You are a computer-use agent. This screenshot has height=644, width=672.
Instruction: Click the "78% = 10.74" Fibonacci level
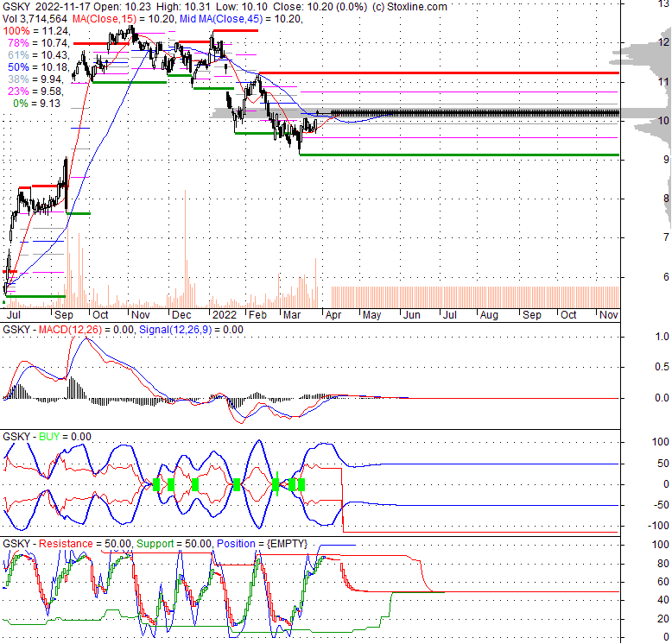(x=38, y=43)
